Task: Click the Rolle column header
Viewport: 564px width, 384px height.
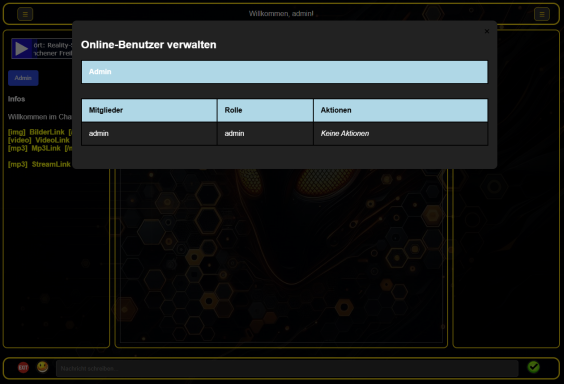Action: (x=265, y=110)
